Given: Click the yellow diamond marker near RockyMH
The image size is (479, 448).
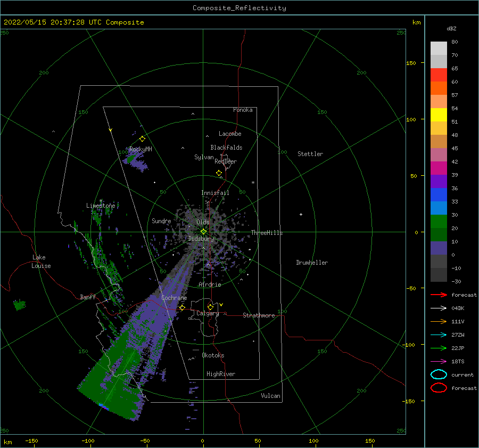Looking at the screenshot, I should click(x=142, y=139).
